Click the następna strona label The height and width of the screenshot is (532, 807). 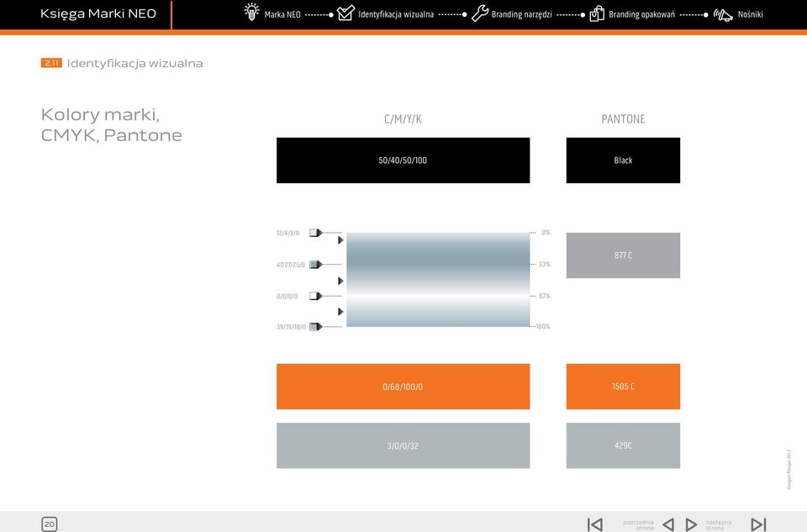[x=719, y=524]
